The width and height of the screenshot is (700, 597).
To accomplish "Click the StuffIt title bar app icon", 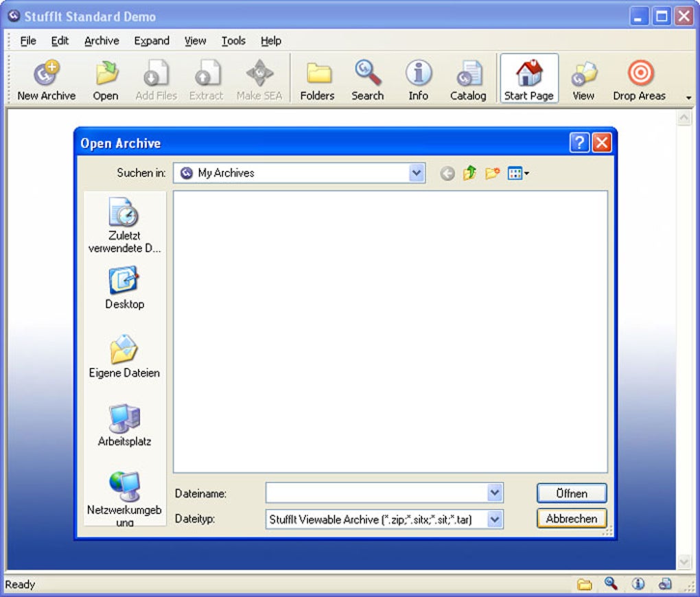I will click(14, 16).
